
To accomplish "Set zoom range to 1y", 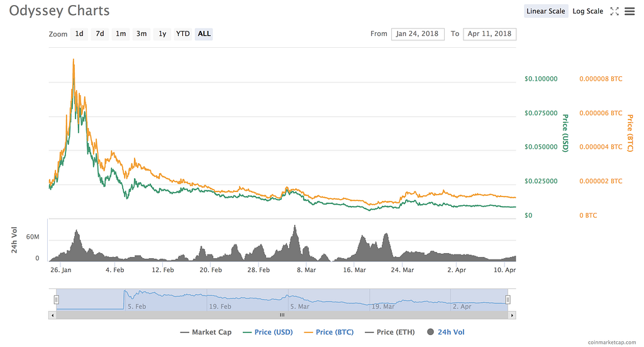I will point(162,34).
